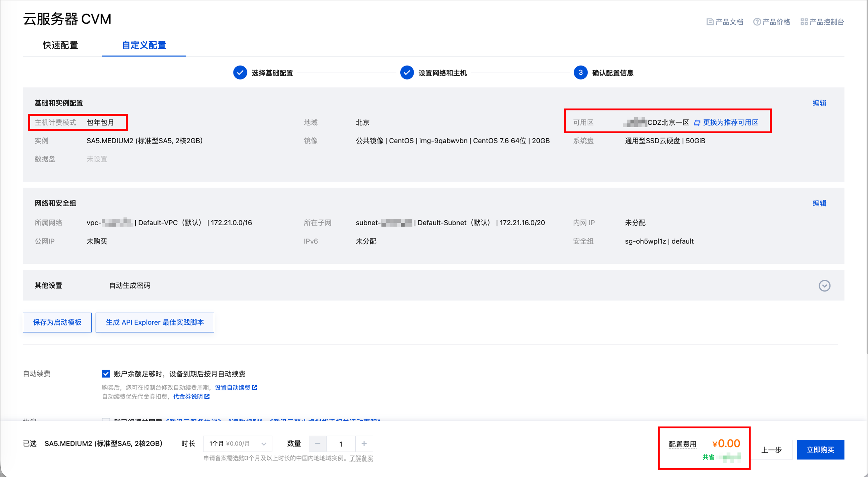Switch to the 快速配置 tab

(61, 45)
